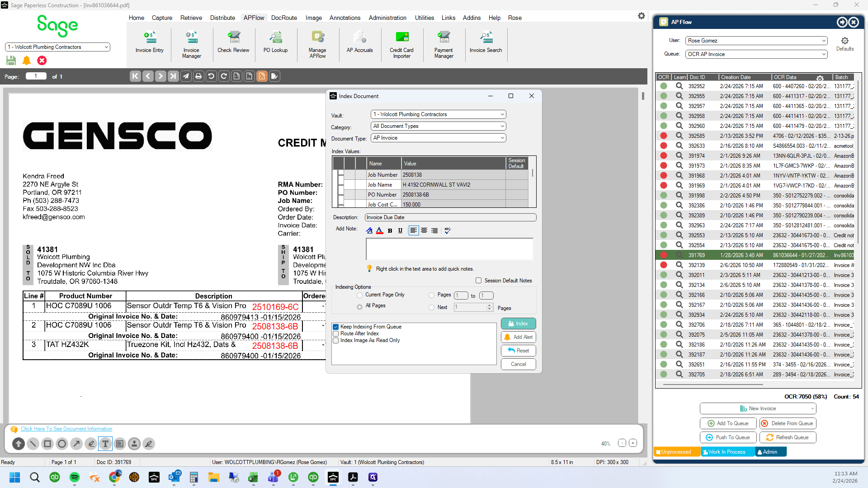Open the Retrieve menu
This screenshot has height=488, width=868.
point(191,18)
